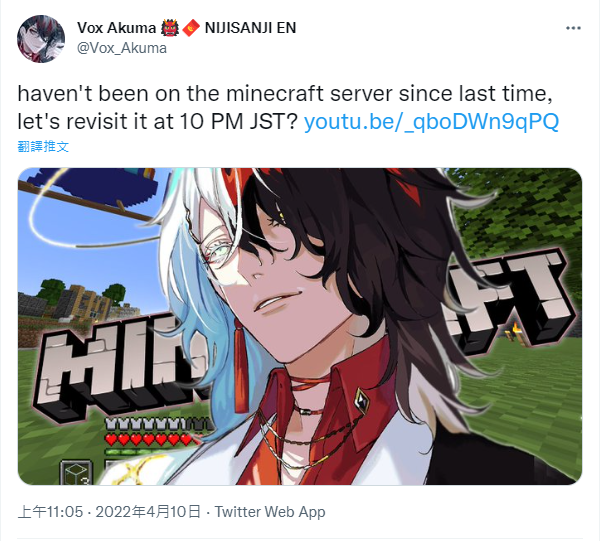Click the red envelope emoji in display name
Image resolution: width=600 pixels, height=541 pixels.
[191, 28]
